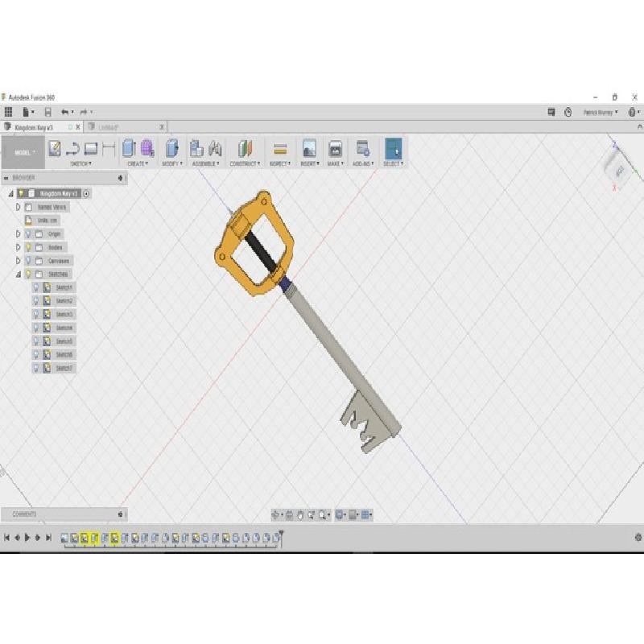Image resolution: width=644 pixels, height=644 pixels.
Task: Toggle visibility bulb of Sketch3
Action: tap(35, 314)
